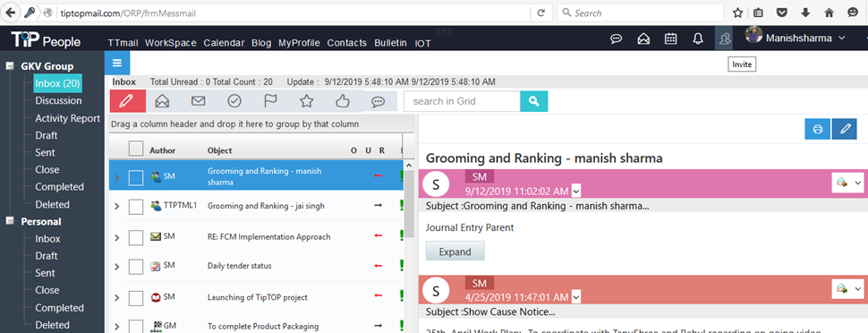Open the chat bubble icon in header
The height and width of the screenshot is (333, 868).
pyautogui.click(x=617, y=38)
